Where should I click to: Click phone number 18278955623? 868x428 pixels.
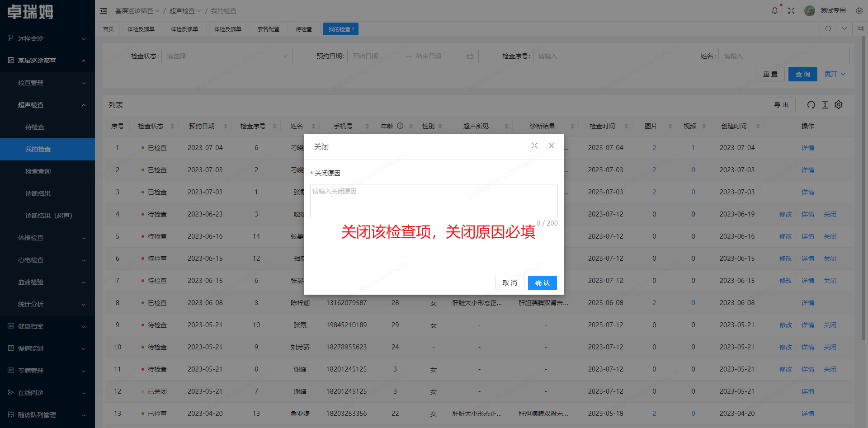347,347
